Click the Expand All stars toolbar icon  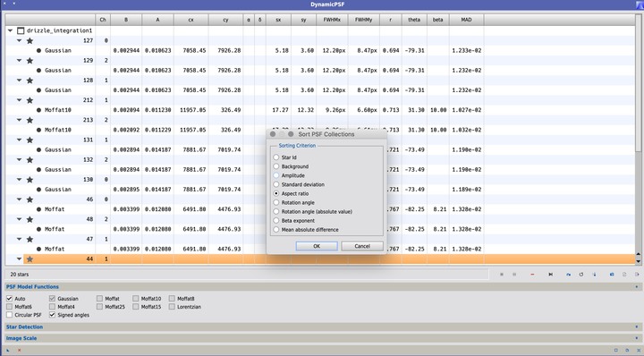click(x=502, y=275)
